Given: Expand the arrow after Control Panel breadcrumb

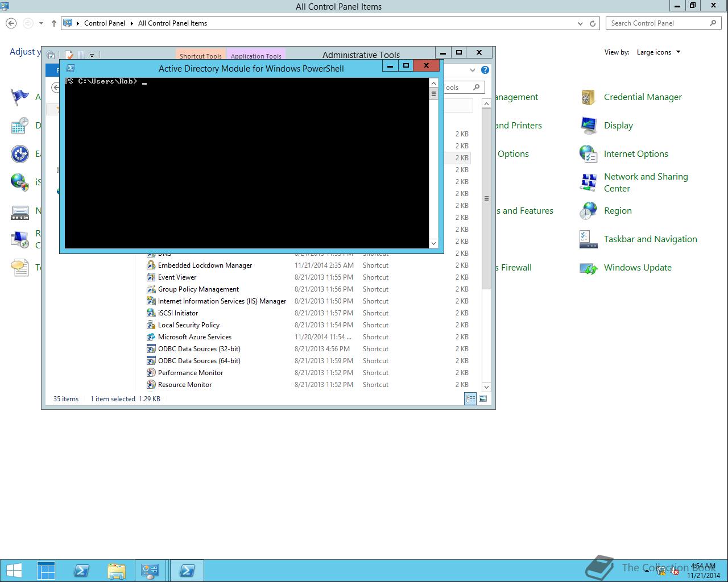Looking at the screenshot, I should (x=131, y=23).
